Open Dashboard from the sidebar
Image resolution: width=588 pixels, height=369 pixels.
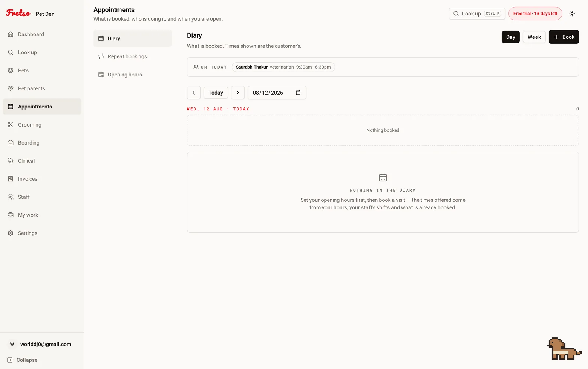42,34
